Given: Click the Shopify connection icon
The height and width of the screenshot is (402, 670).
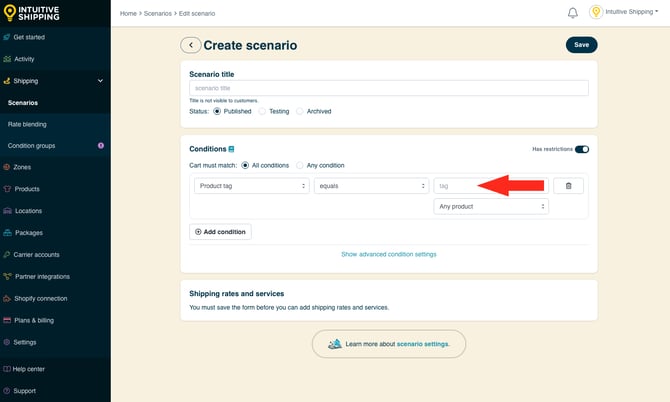Looking at the screenshot, I should point(7,298).
